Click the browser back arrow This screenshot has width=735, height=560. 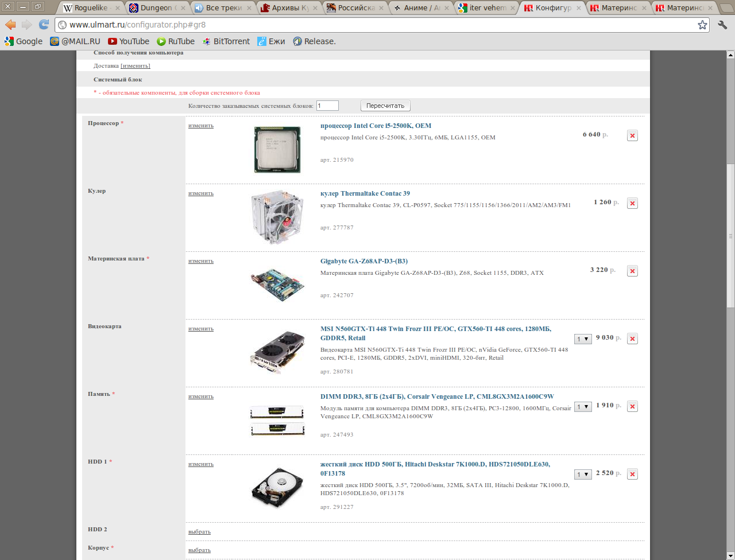(10, 25)
